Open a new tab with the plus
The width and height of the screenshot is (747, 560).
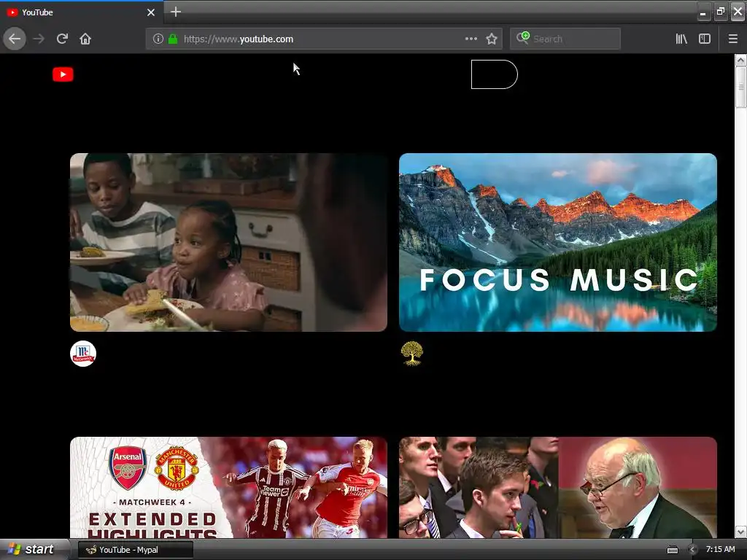click(x=175, y=12)
